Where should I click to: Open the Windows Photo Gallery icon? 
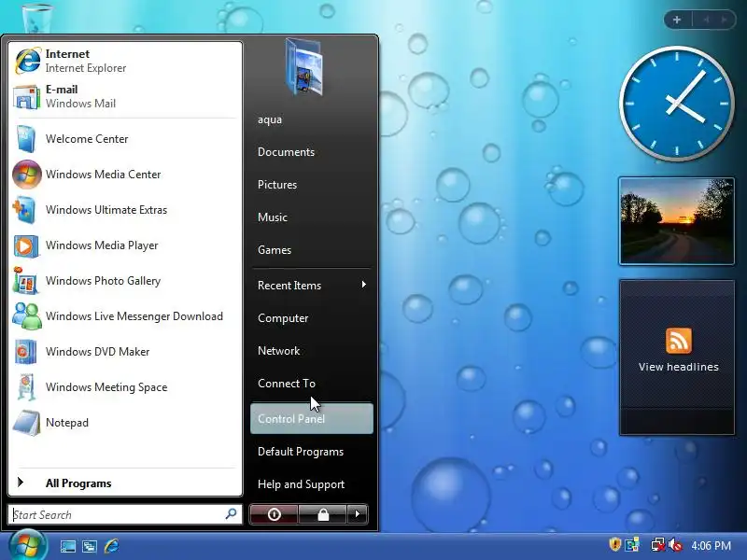pyautogui.click(x=26, y=281)
